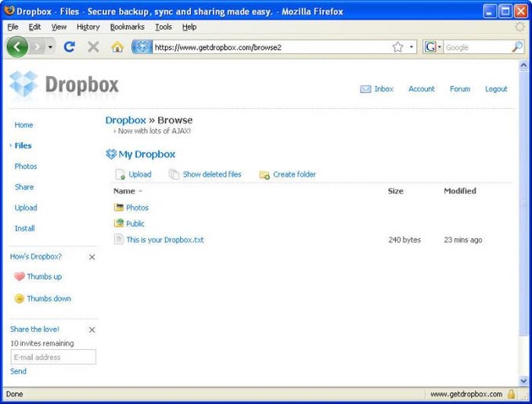The image size is (532, 404).
Task: Open the Forum link
Action: point(460,89)
